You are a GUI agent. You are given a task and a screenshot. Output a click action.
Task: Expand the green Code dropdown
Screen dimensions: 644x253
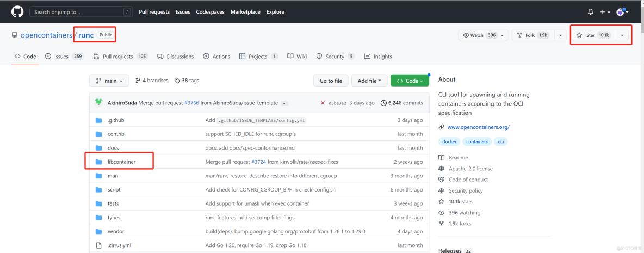pos(410,81)
